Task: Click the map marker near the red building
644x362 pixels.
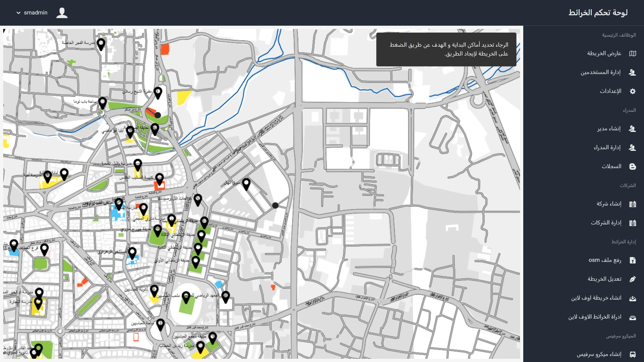Action: pyautogui.click(x=159, y=179)
